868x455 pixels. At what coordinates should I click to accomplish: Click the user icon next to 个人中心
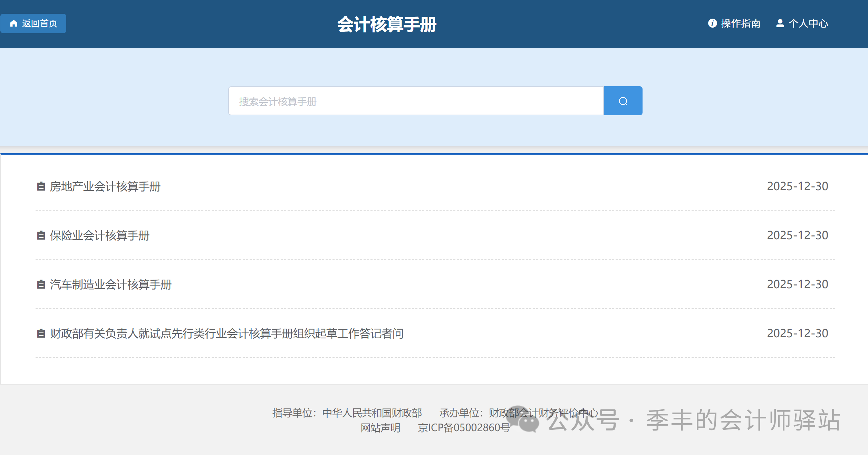coord(780,23)
